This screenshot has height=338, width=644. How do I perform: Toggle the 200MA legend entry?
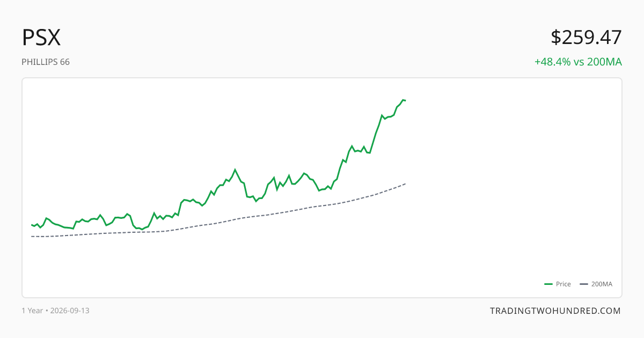click(596, 284)
